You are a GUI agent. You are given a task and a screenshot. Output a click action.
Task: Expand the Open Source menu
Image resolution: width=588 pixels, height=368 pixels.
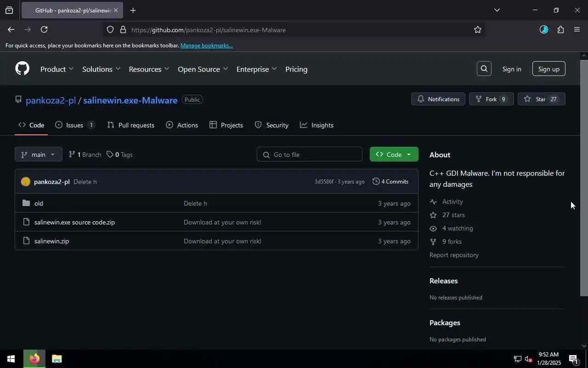tap(203, 69)
